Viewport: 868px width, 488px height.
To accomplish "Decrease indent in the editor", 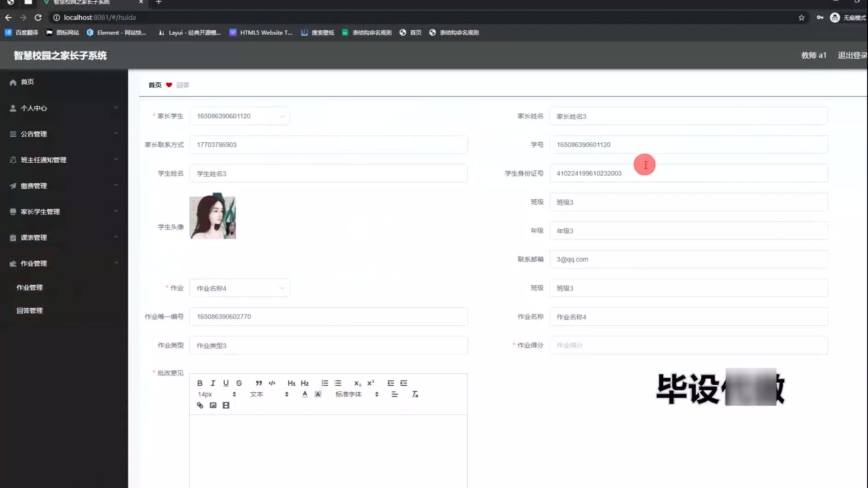I will point(391,383).
